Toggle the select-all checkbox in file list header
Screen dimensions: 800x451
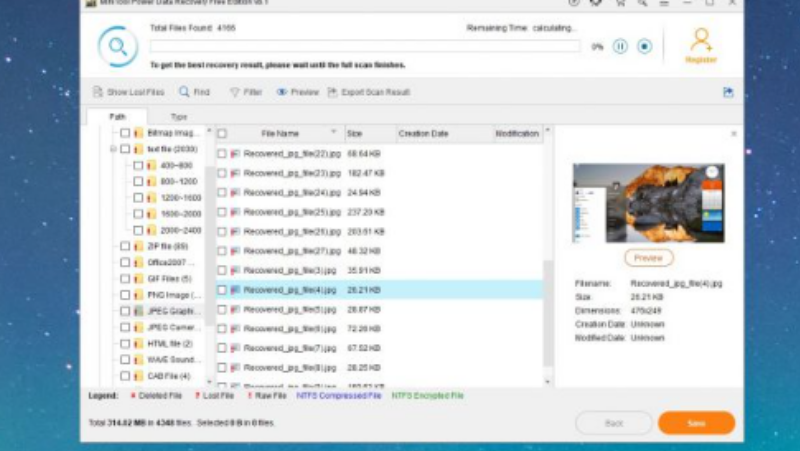(x=222, y=133)
